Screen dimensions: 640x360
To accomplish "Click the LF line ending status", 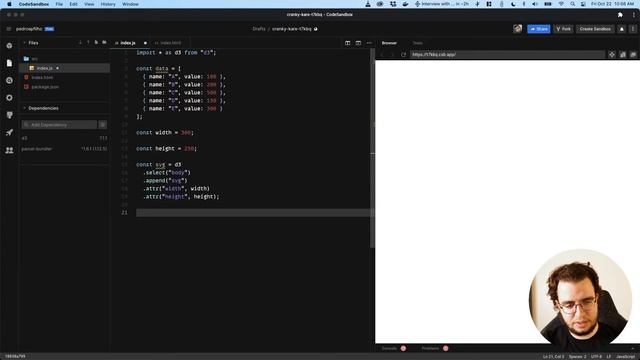I will tap(609, 357).
